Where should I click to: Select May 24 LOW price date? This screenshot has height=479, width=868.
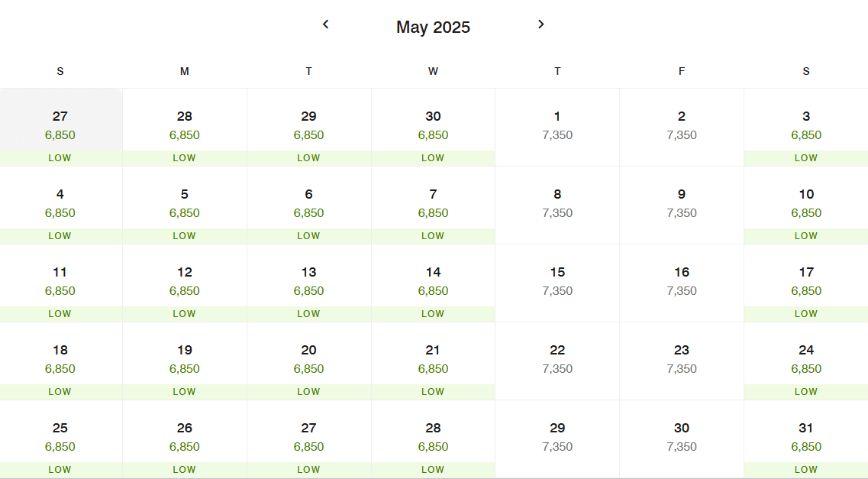coord(806,361)
